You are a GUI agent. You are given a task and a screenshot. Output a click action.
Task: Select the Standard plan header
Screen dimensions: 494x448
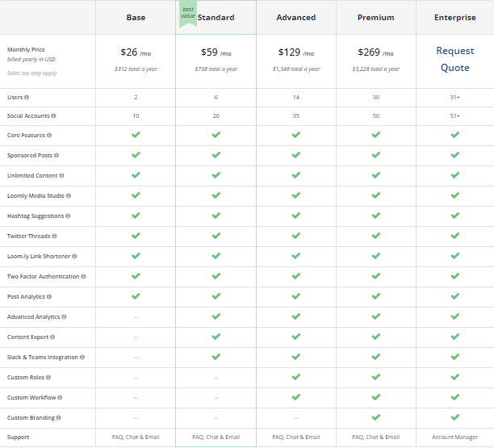point(216,18)
